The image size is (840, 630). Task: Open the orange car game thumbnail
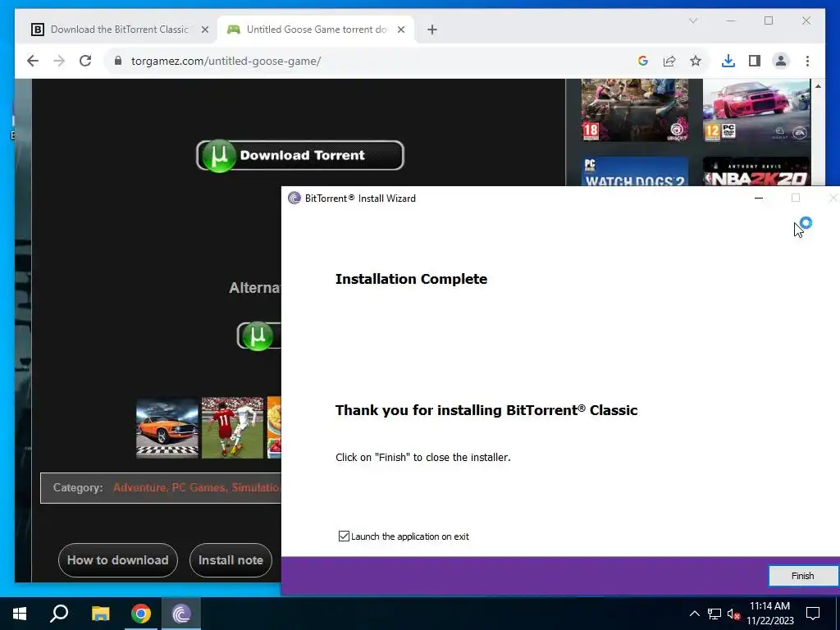167,427
